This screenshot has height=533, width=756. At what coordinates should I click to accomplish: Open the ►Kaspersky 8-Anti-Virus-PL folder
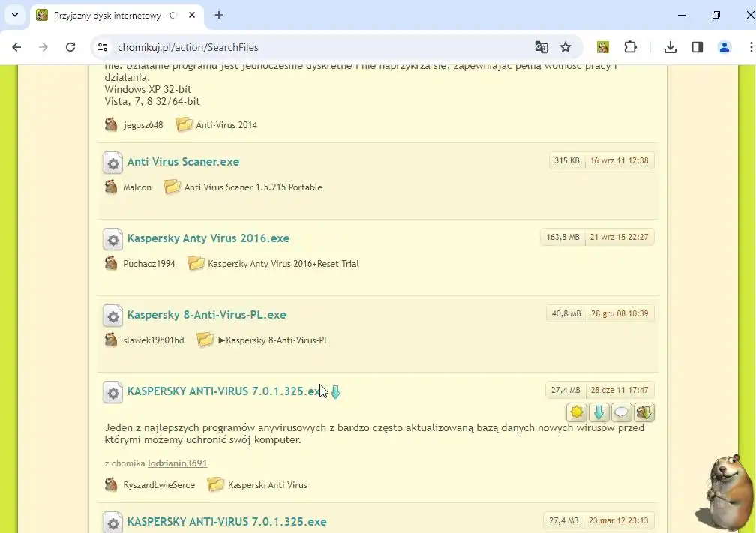273,340
